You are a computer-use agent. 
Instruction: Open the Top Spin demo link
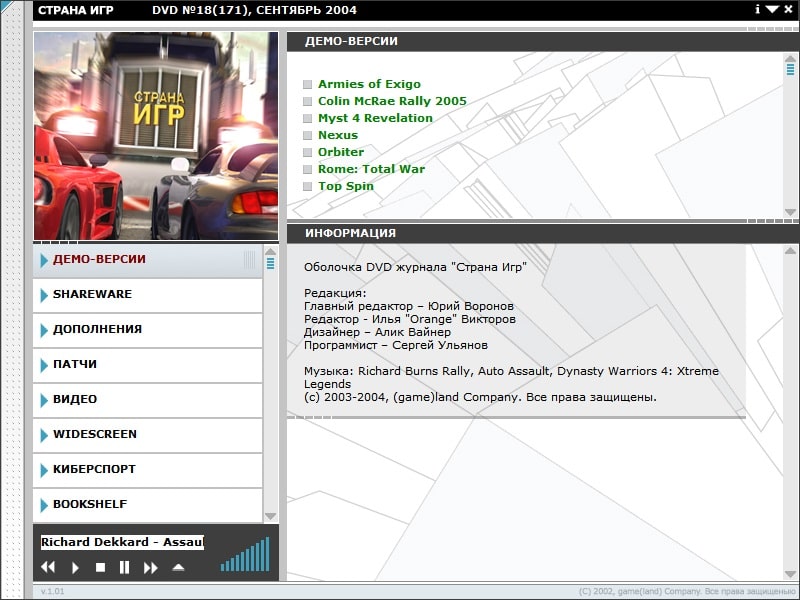(346, 186)
